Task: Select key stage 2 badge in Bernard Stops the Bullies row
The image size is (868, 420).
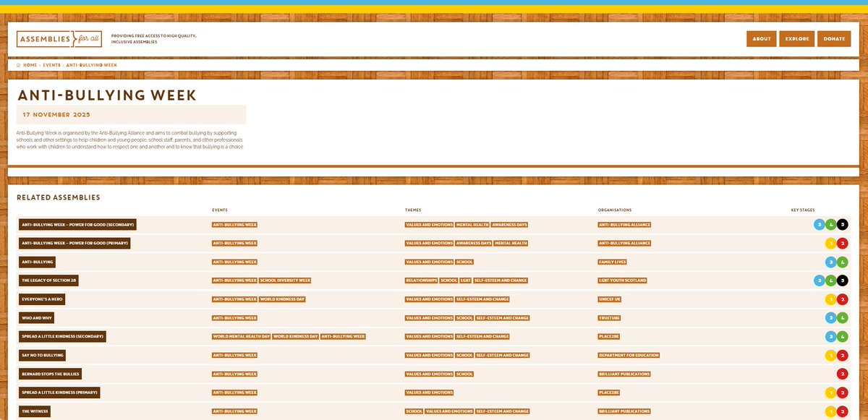Action: click(843, 374)
